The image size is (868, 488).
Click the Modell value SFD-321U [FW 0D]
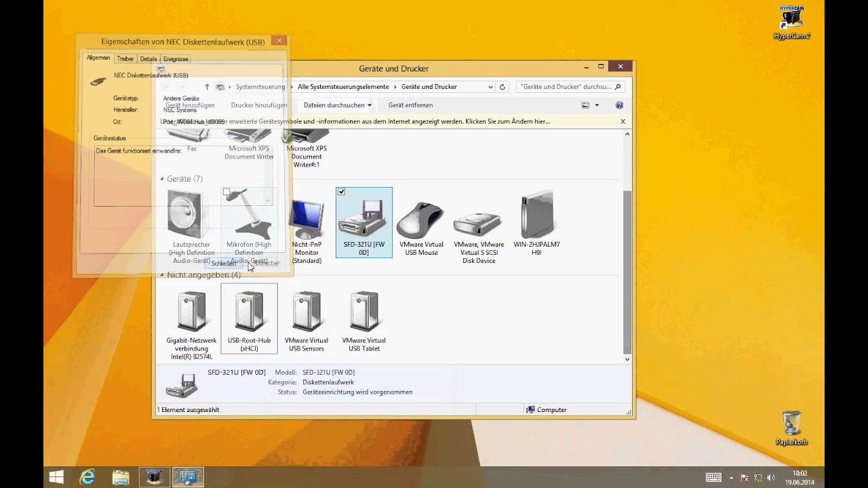point(328,372)
